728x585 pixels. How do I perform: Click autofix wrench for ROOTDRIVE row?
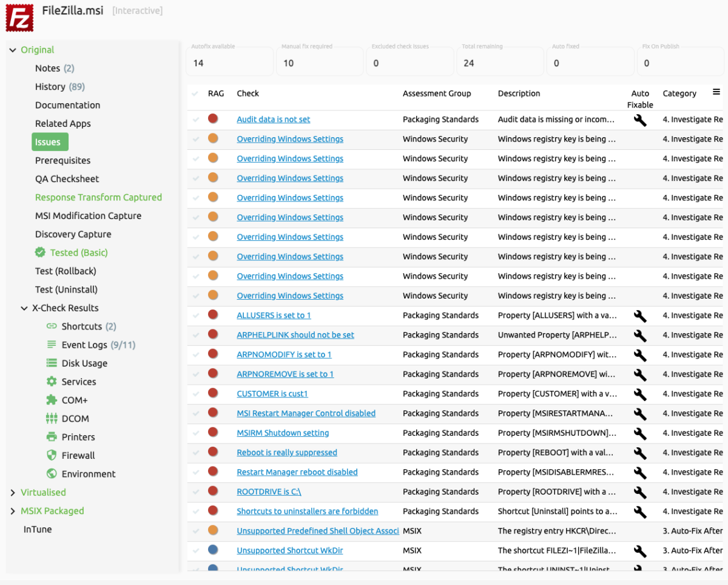pyautogui.click(x=640, y=492)
